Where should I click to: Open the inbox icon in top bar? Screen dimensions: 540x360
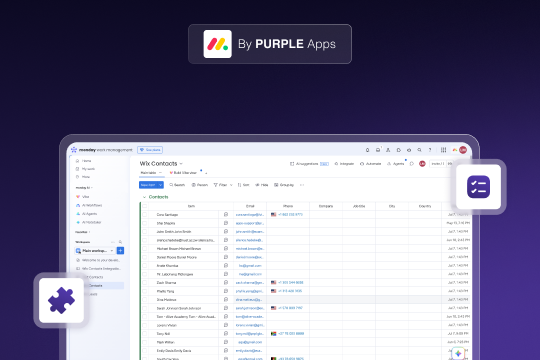click(x=378, y=150)
